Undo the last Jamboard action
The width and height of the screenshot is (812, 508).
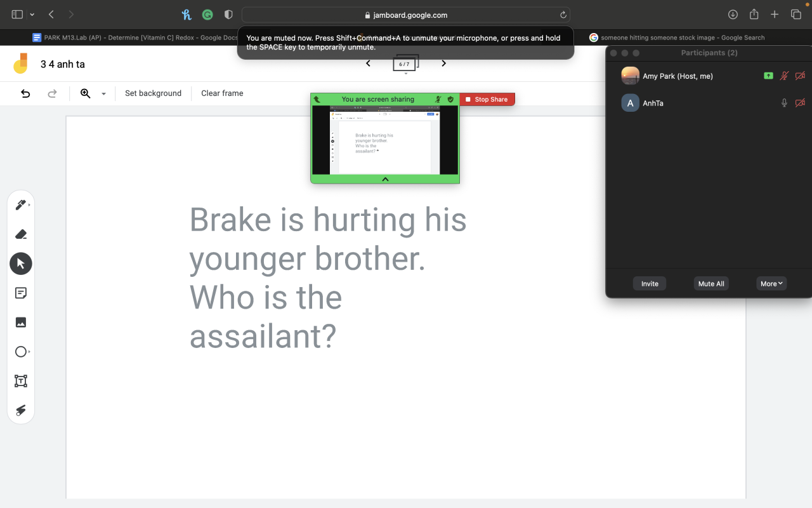point(25,93)
